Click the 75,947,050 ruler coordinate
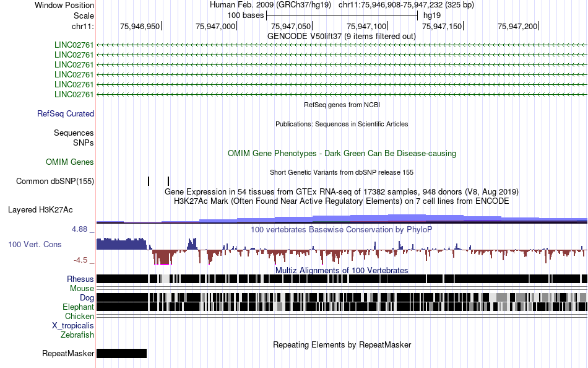Viewport: 588px width, 368px height. click(x=291, y=26)
